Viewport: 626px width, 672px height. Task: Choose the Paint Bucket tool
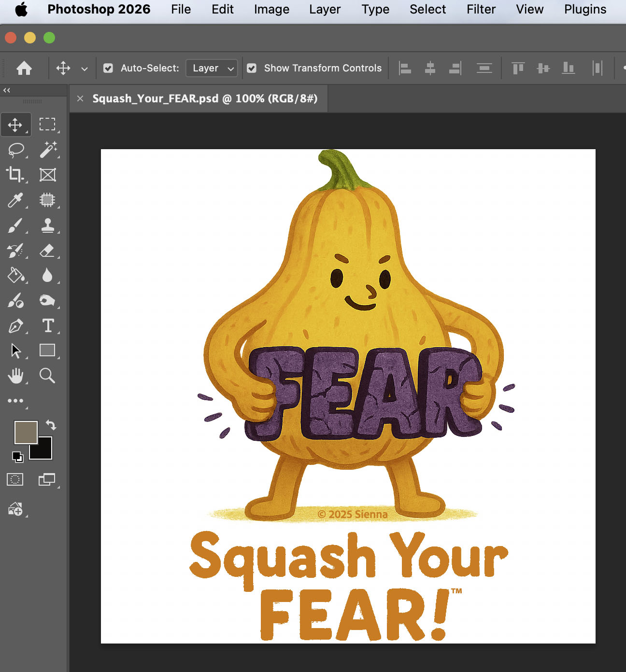coord(15,275)
